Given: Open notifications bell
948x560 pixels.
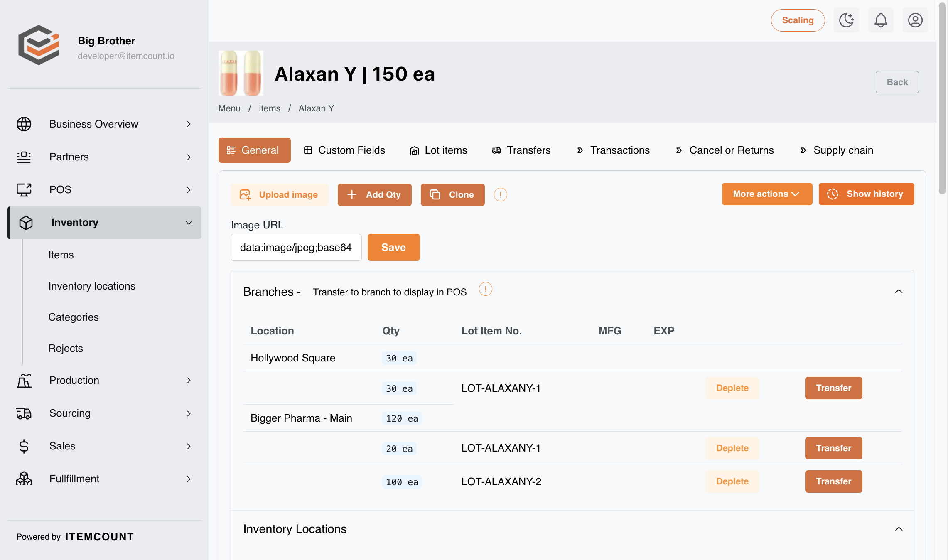Looking at the screenshot, I should point(881,20).
